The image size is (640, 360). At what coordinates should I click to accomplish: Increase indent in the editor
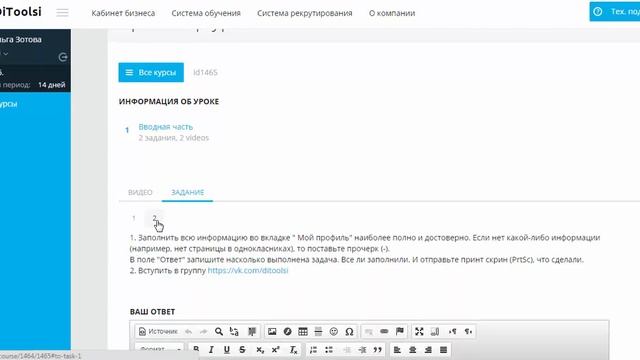pos(362,350)
